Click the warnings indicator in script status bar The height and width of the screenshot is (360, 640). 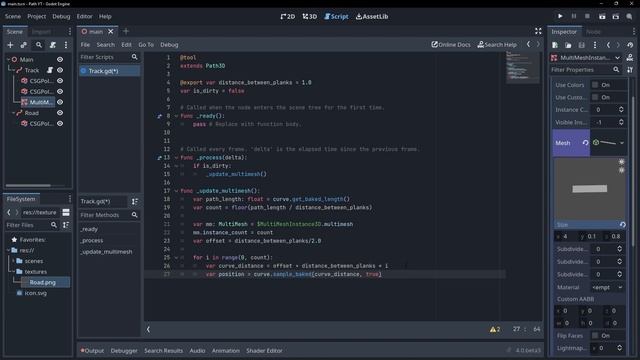click(x=495, y=329)
